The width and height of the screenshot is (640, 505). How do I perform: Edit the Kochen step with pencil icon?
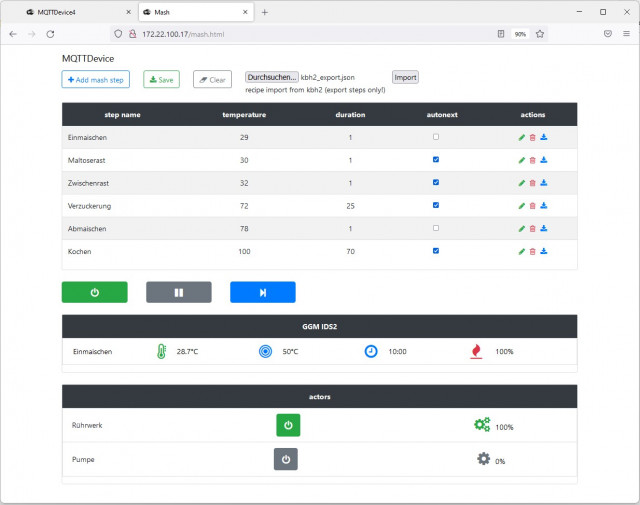pyautogui.click(x=521, y=252)
